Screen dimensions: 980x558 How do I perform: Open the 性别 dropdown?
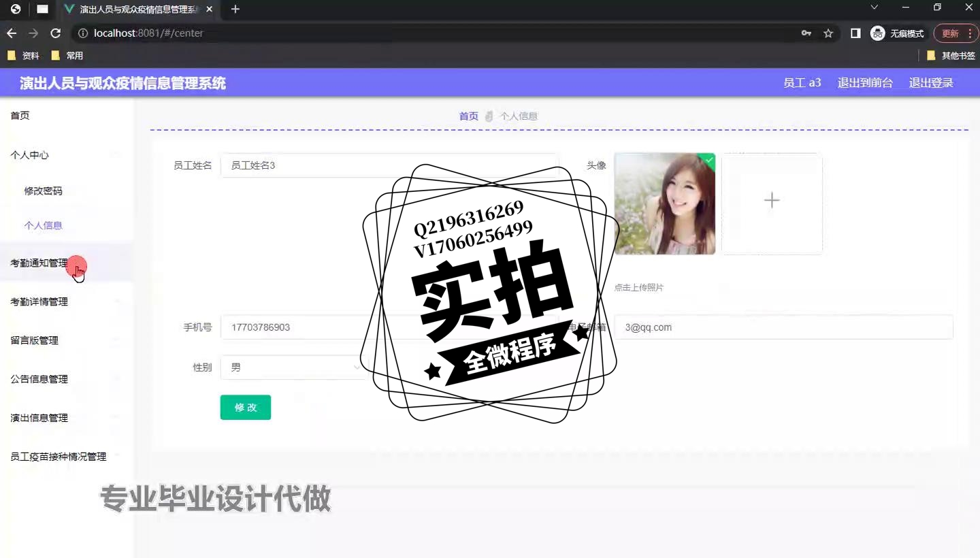click(x=294, y=367)
